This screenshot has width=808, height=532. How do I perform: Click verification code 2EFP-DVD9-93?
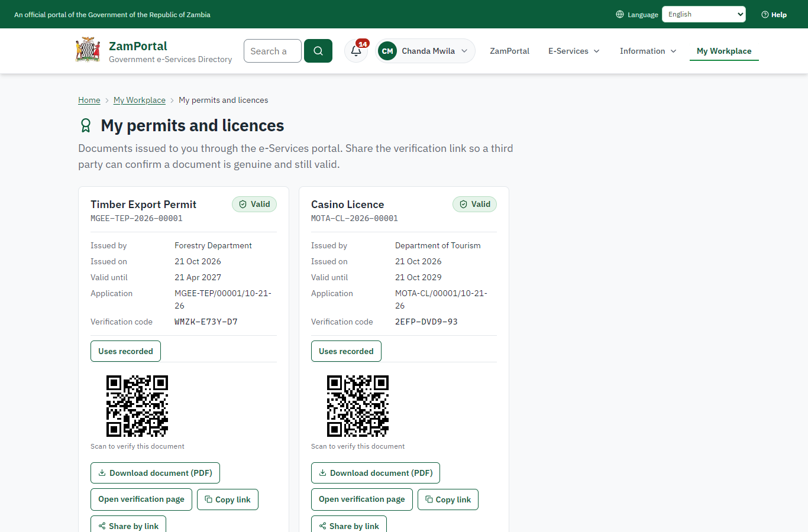[x=426, y=322]
